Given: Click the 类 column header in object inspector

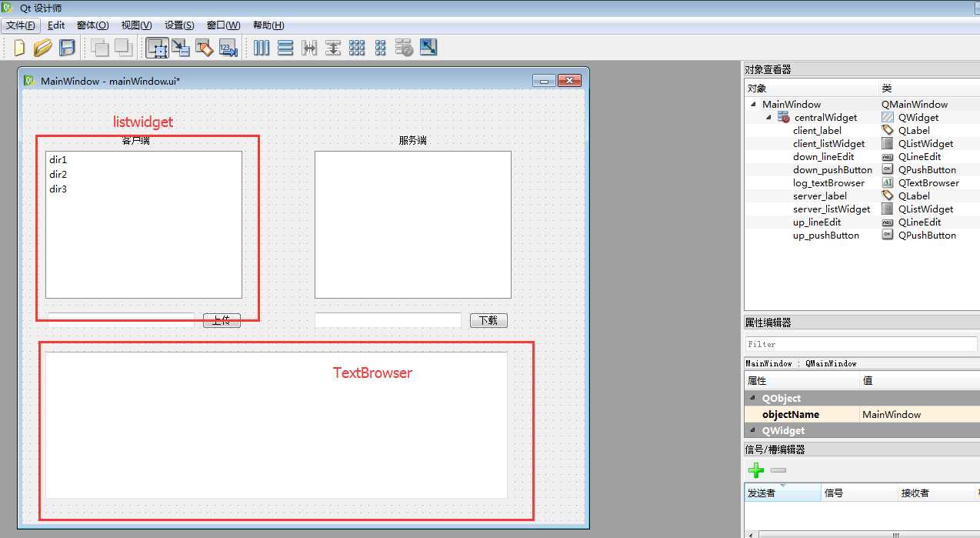Looking at the screenshot, I should (929, 89).
